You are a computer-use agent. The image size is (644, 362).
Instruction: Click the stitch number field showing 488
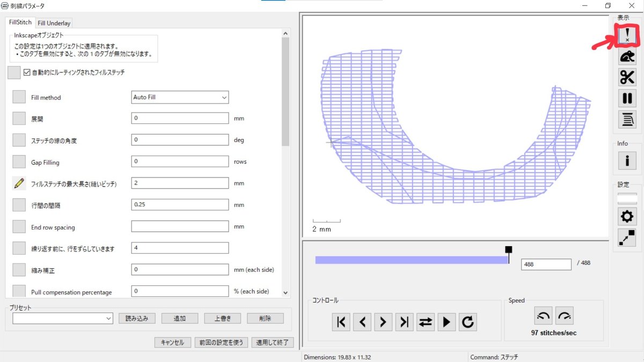pos(546,264)
